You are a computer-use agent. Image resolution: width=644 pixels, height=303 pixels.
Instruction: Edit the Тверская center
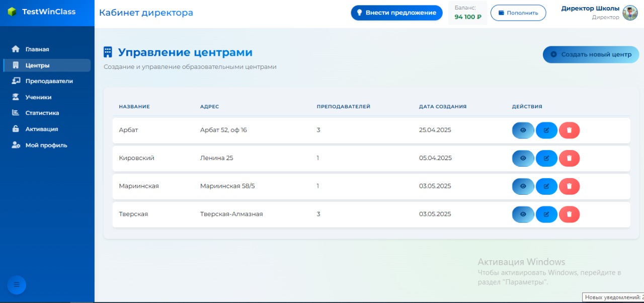(546, 214)
